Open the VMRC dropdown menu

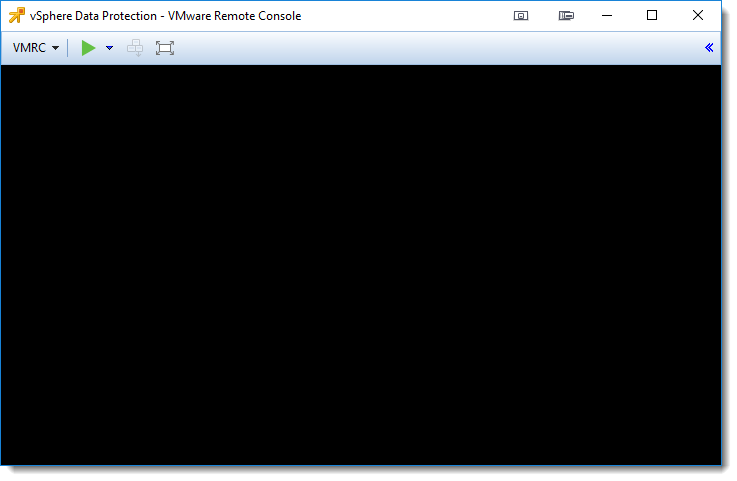[36, 48]
